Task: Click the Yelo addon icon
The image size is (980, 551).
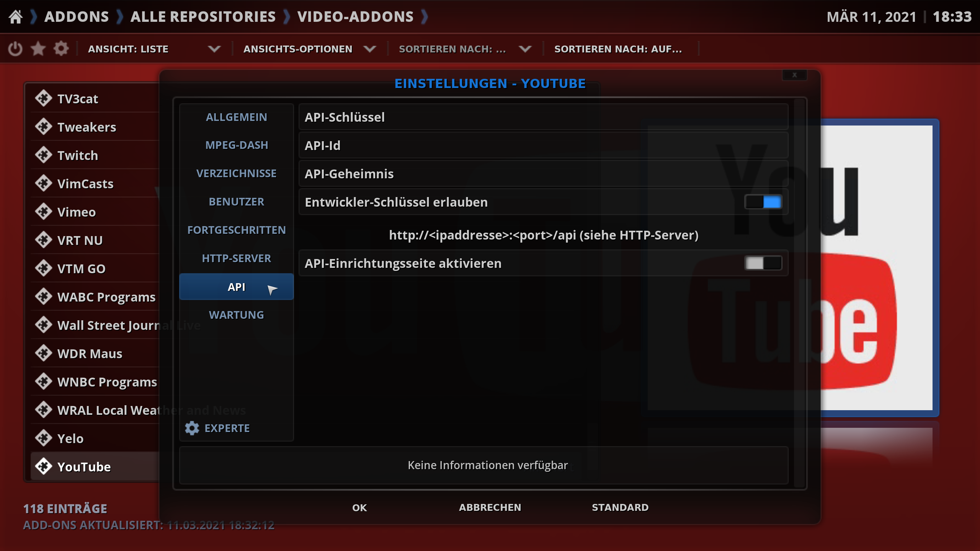Action: 44,438
